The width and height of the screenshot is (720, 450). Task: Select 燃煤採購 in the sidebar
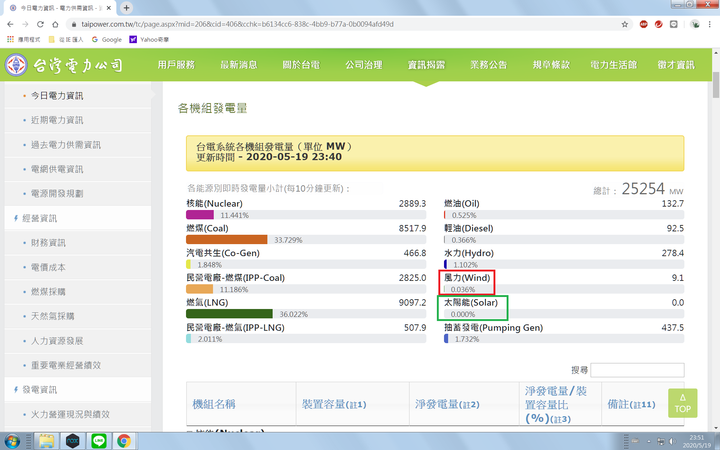coord(48,292)
